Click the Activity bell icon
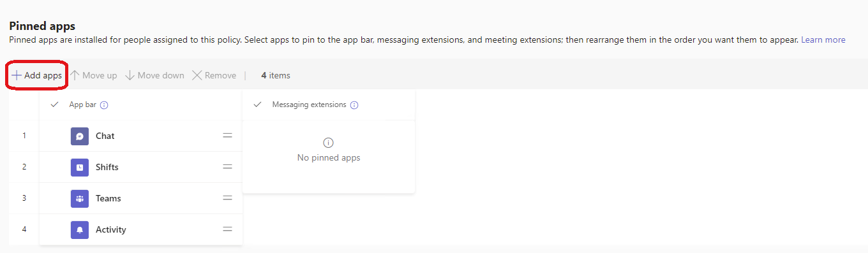868x253 pixels. 80,229
